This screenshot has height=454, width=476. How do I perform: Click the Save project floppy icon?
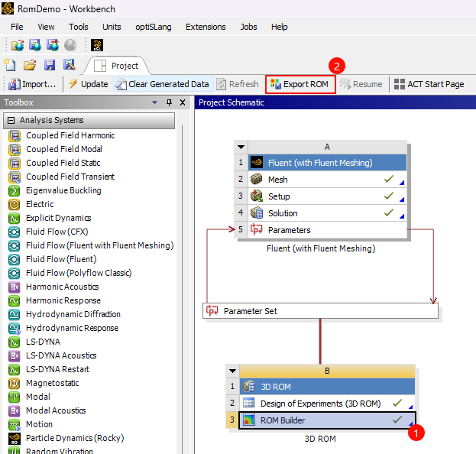[x=50, y=65]
